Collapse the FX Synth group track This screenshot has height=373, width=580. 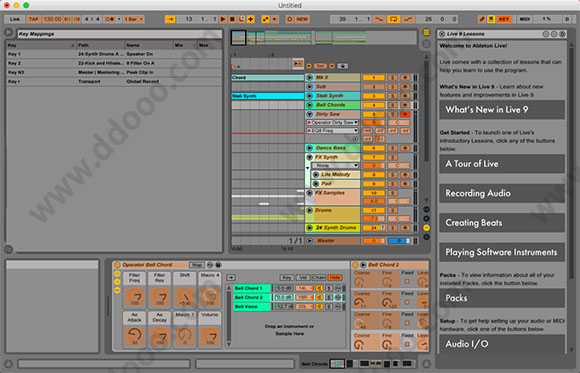point(310,157)
